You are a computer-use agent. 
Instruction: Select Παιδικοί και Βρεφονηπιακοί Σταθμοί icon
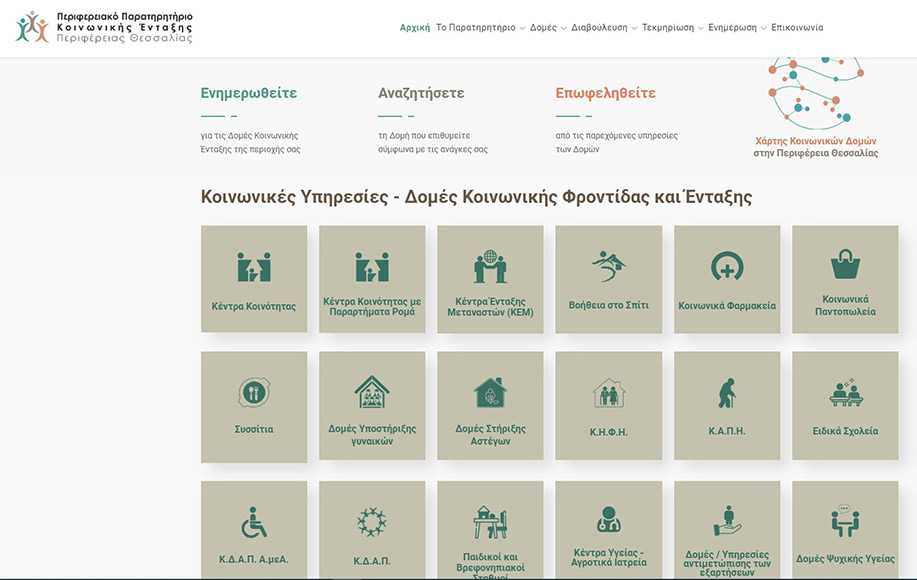click(x=490, y=522)
